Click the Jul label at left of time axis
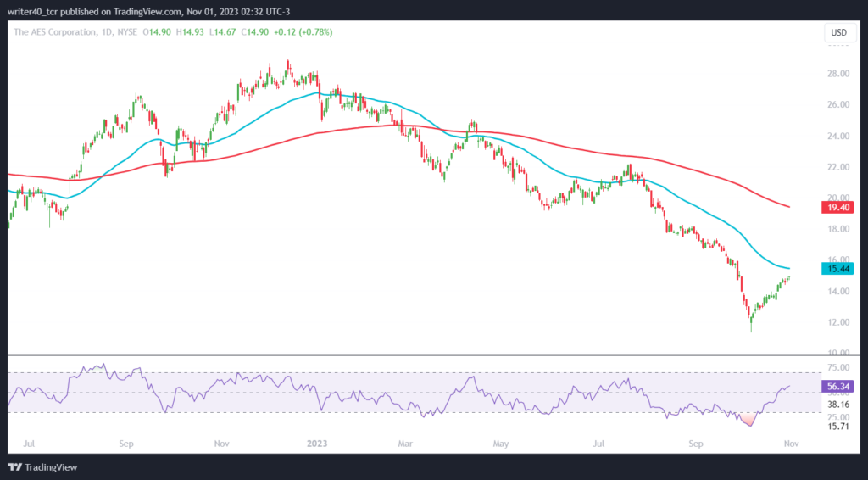The width and height of the screenshot is (868, 480). (x=30, y=444)
